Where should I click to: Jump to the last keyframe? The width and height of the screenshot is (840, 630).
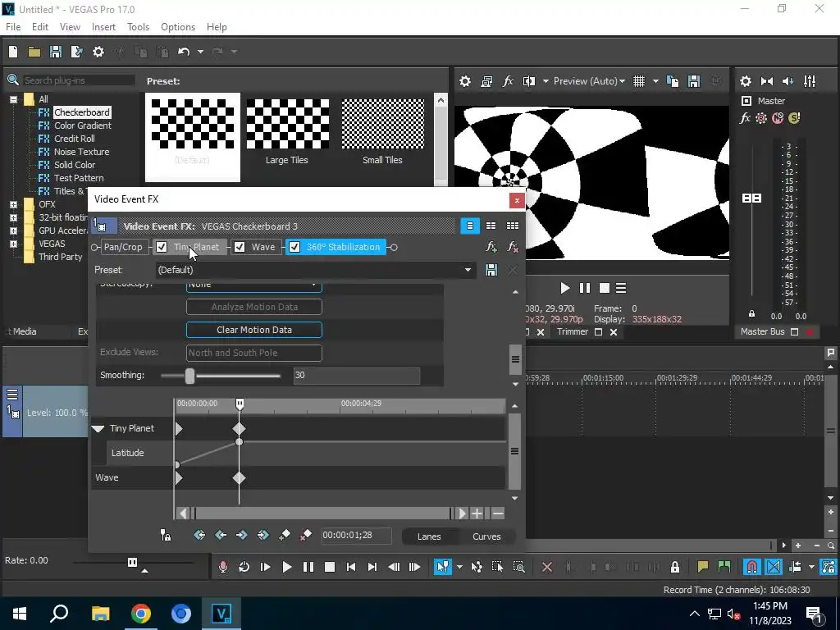click(263, 535)
